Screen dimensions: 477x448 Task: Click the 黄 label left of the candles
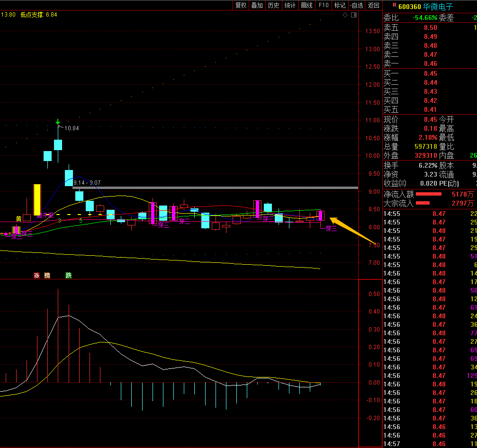18,218
